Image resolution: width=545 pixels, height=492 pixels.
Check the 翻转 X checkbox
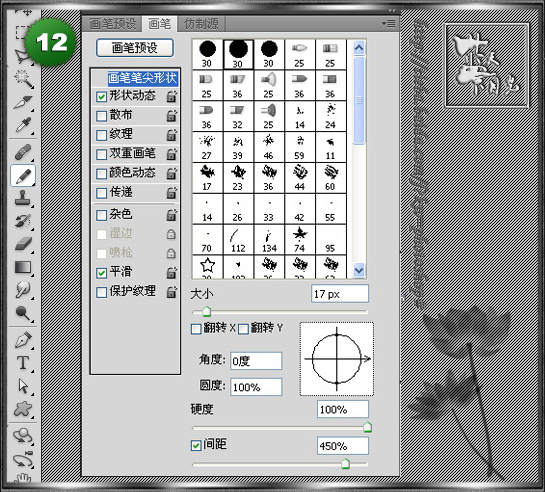pos(196,329)
